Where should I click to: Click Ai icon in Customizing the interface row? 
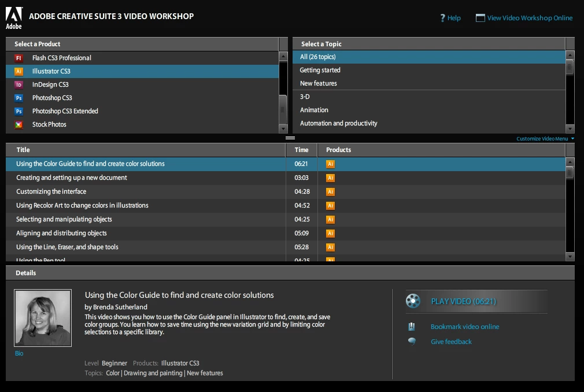pos(330,192)
